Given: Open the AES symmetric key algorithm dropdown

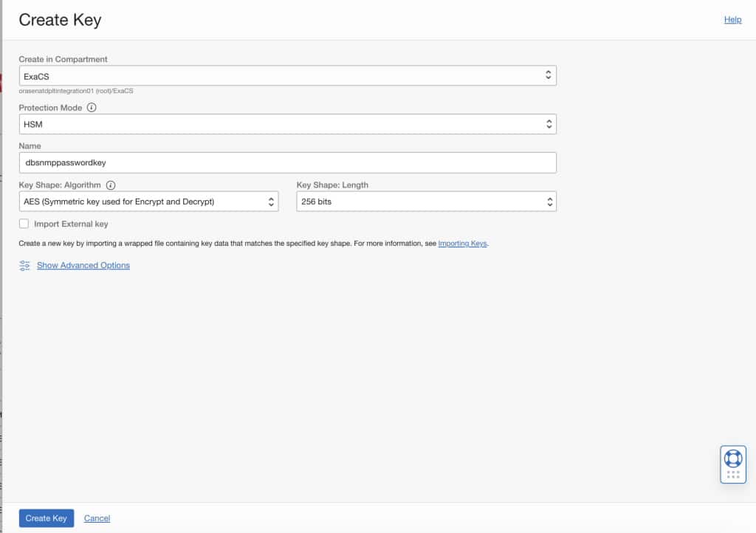Looking at the screenshot, I should (x=148, y=200).
